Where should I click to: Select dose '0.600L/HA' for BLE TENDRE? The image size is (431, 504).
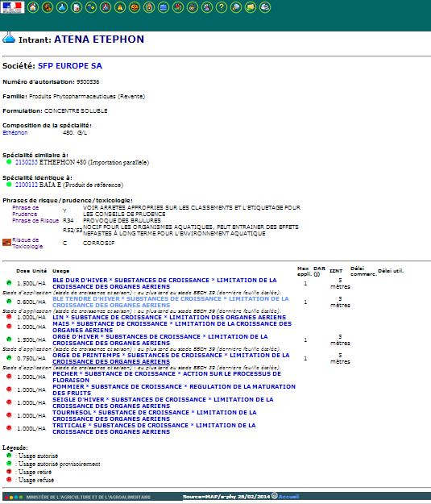(31, 302)
